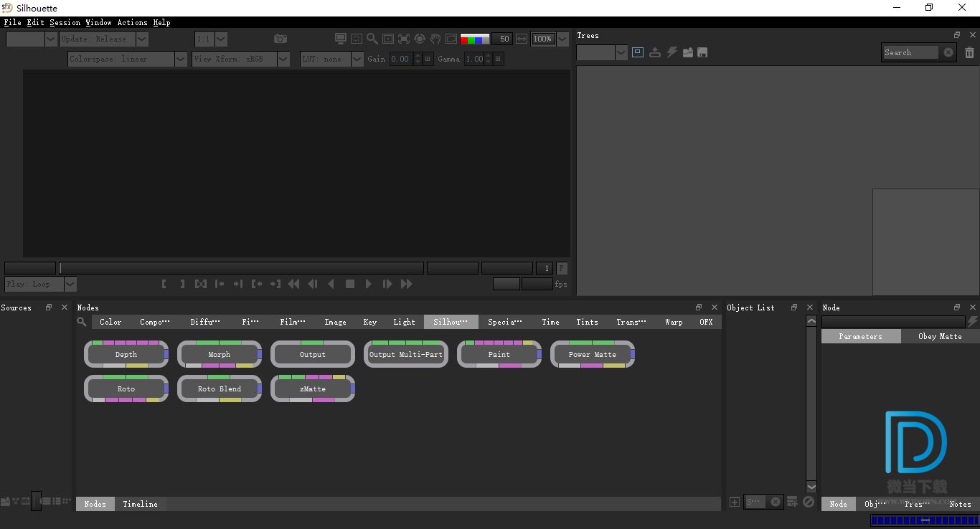This screenshot has width=980, height=529.
Task: Click the save disk icon in Trees toolbar
Action: pos(703,52)
